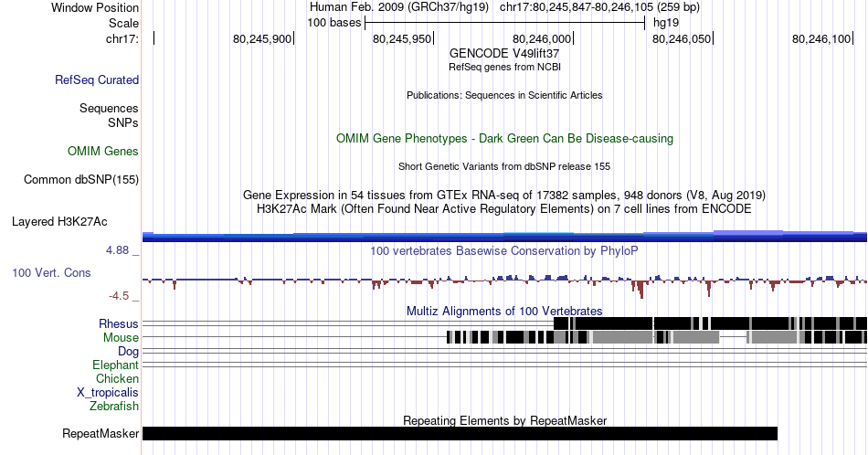Image resolution: width=868 pixels, height=455 pixels.
Task: Click the black RepeatMasker element bar
Action: click(x=460, y=433)
